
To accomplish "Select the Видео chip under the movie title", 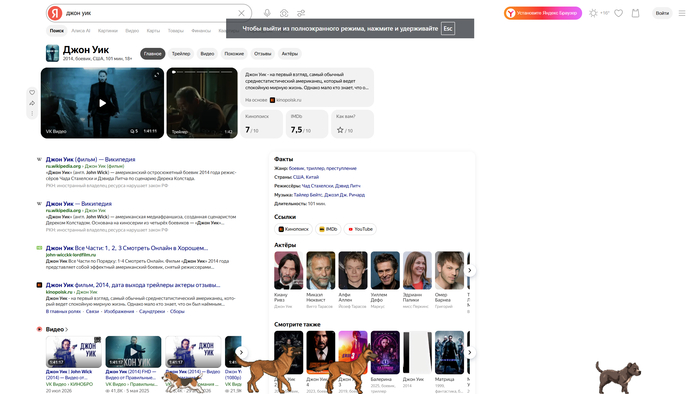I will tap(207, 54).
